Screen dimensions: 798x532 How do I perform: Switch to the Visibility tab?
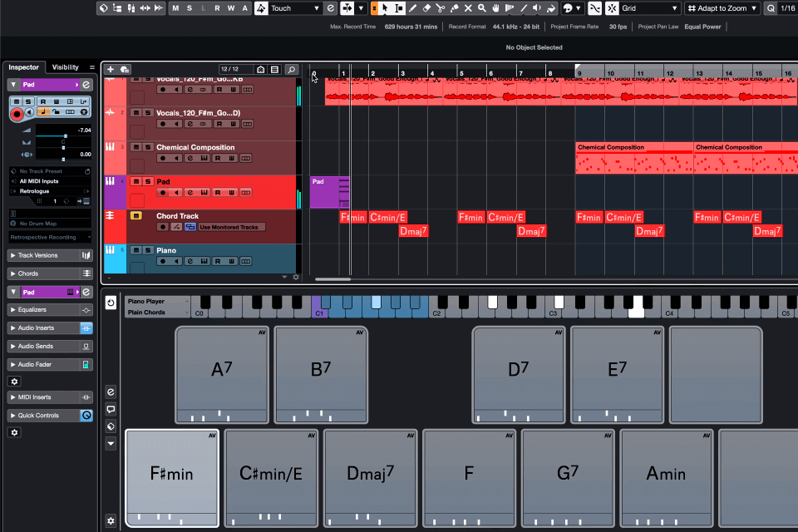coord(65,67)
